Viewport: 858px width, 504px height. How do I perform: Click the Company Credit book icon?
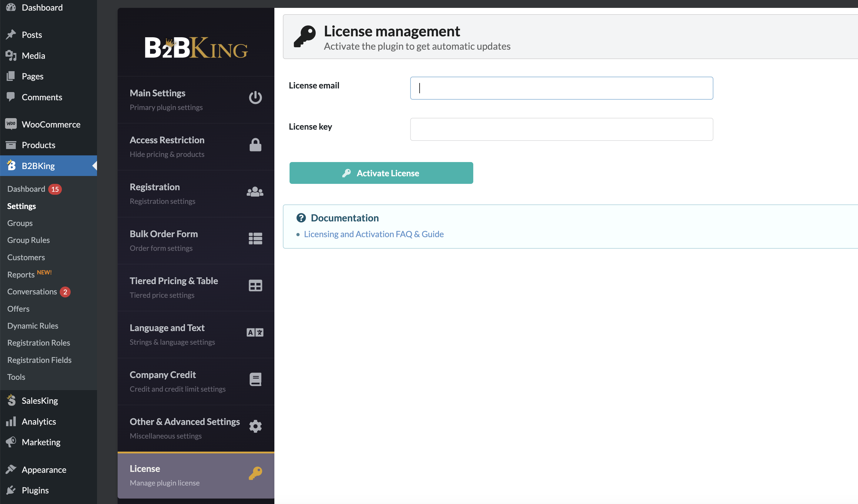pos(255,380)
